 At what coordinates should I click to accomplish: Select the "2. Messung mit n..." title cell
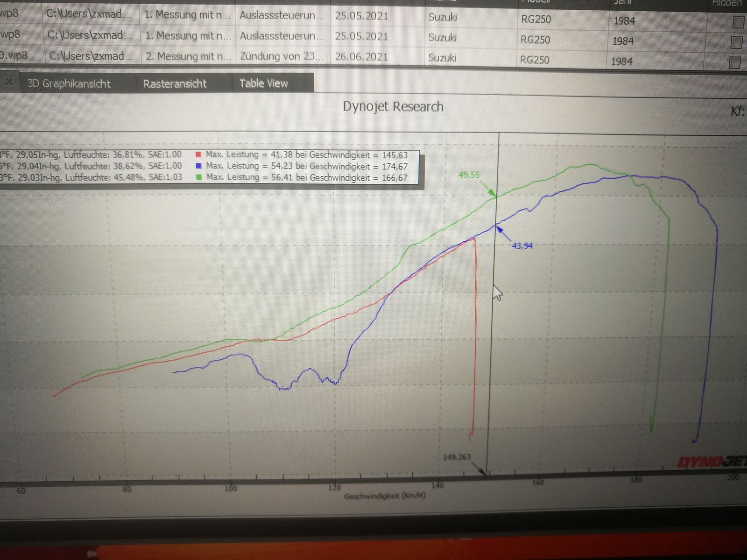coord(188,57)
